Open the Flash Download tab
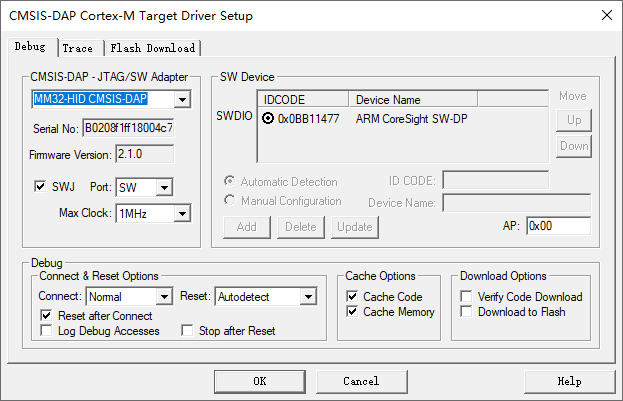Image resolution: width=623 pixels, height=401 pixels. click(153, 48)
